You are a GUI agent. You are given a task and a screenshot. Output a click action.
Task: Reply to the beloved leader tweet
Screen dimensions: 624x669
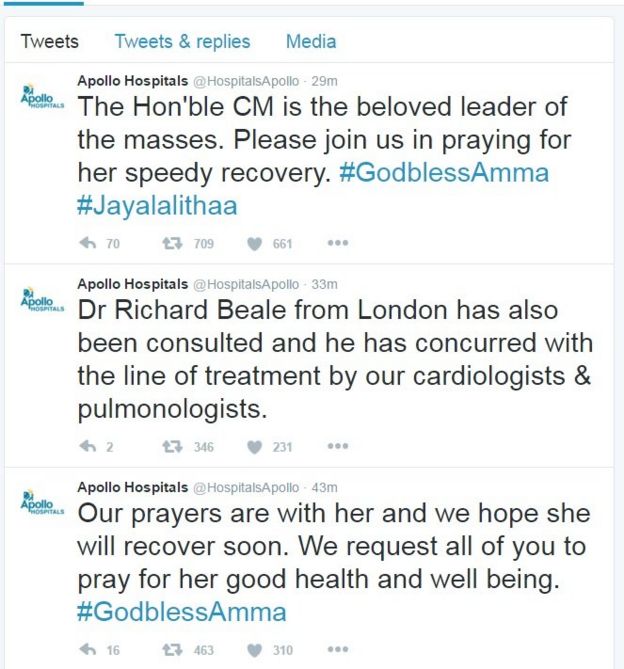[87, 243]
